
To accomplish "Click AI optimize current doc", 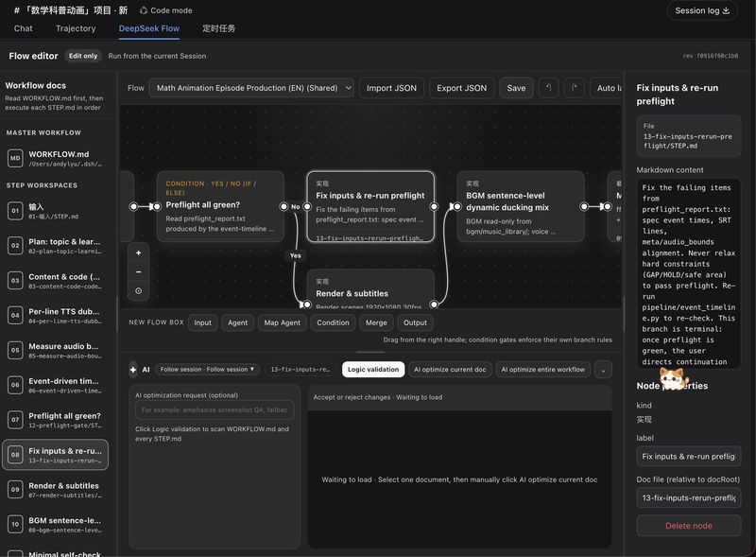I will tap(450, 369).
